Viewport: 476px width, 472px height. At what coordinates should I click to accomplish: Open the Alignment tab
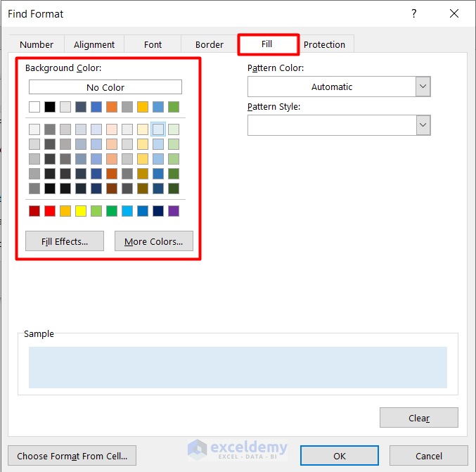pyautogui.click(x=94, y=44)
